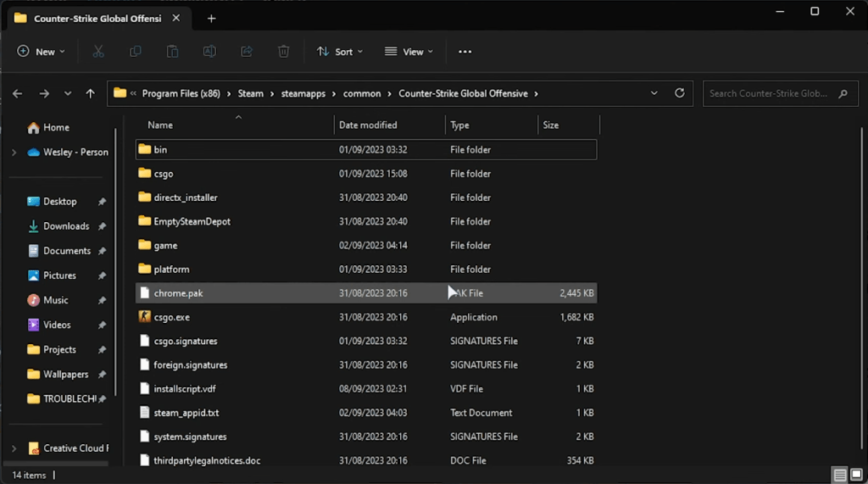Select the csgo.exe application icon
The image size is (868, 484).
(x=144, y=316)
